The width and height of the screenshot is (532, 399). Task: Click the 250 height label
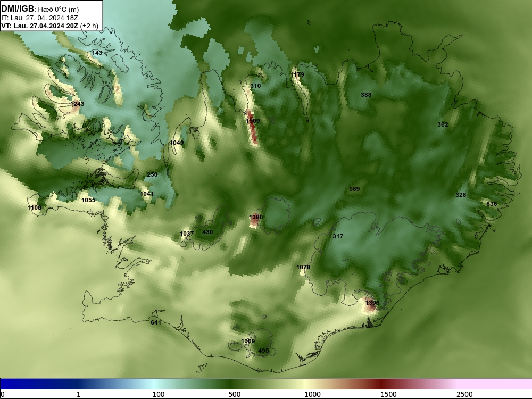tap(152, 174)
